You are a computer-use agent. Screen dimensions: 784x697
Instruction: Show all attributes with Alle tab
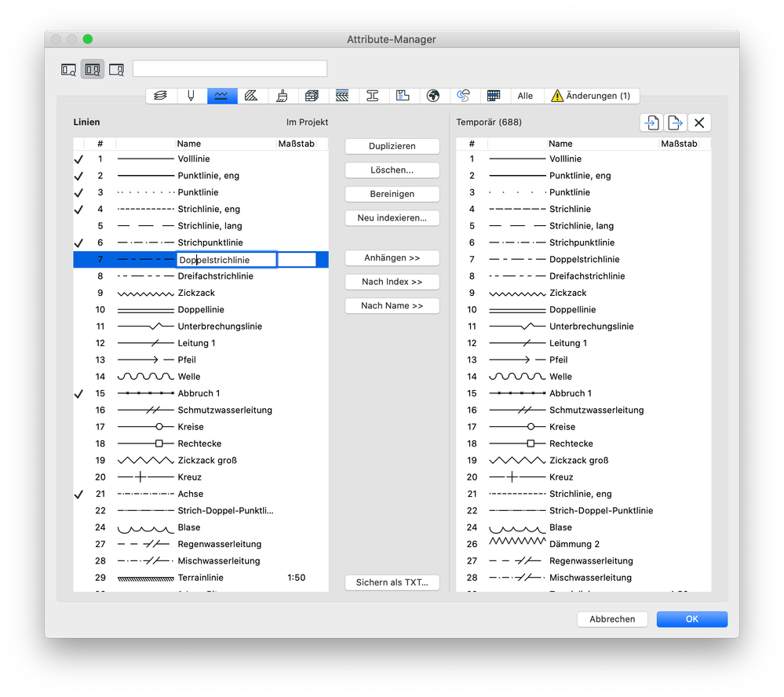525,96
